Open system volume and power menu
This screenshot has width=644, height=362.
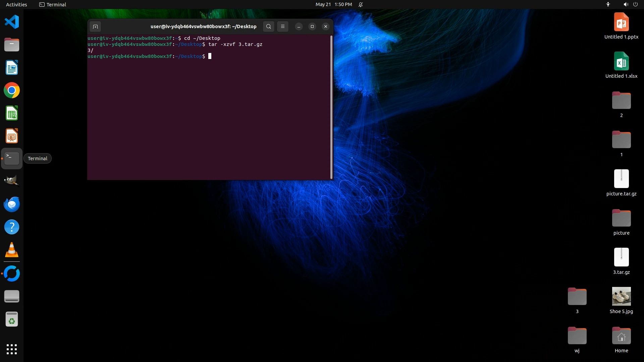tap(630, 4)
